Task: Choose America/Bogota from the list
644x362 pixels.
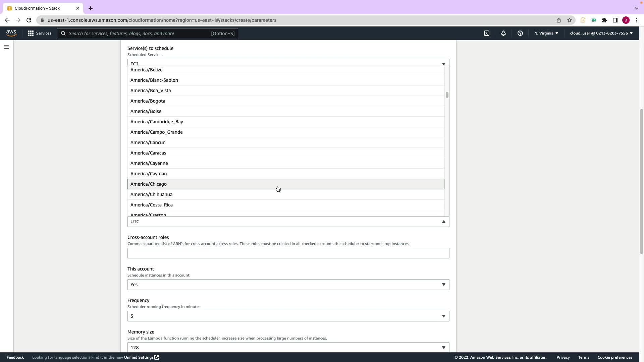Action: pos(148,101)
